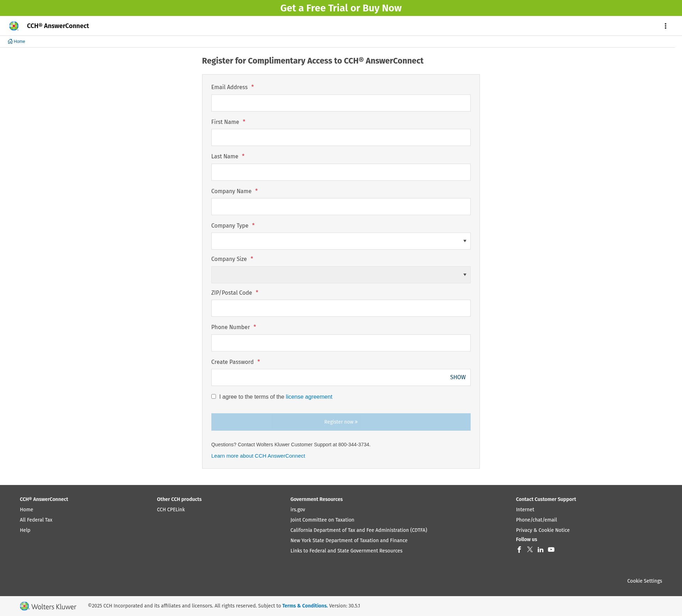Viewport: 682px width, 616px height.
Task: Click the Follow us footer heading
Action: point(526,539)
